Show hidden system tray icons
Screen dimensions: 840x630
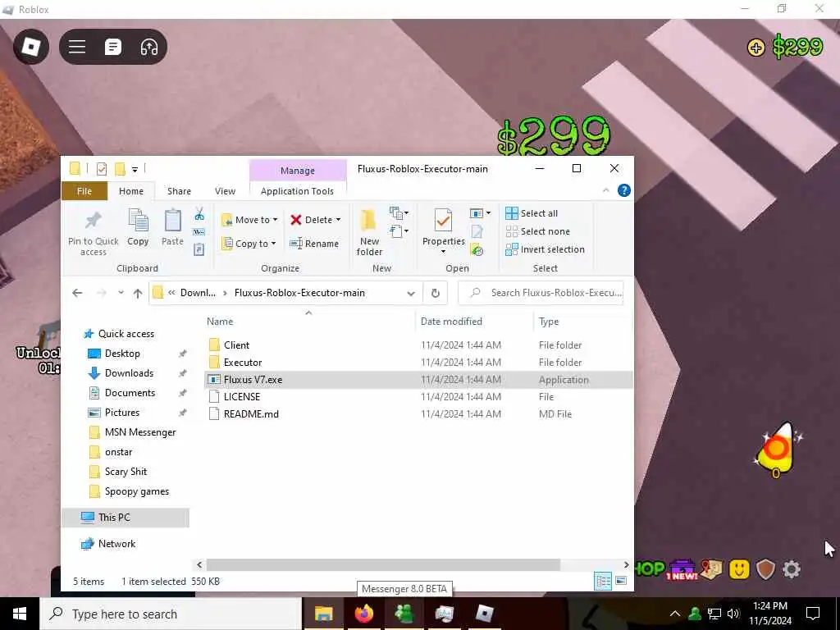(675, 614)
